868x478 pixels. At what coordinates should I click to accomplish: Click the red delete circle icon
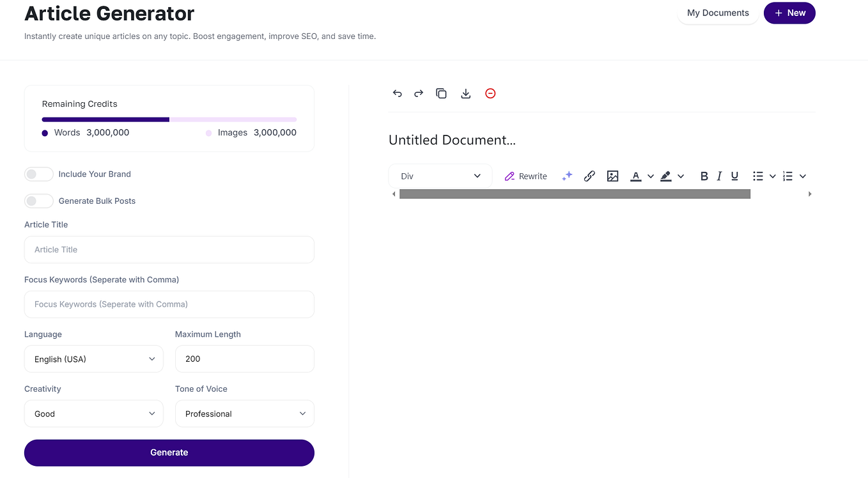coord(490,93)
